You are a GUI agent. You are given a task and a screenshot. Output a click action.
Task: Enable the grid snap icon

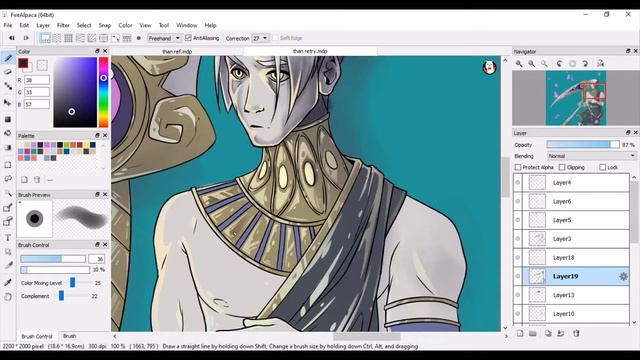pyautogui.click(x=68, y=38)
